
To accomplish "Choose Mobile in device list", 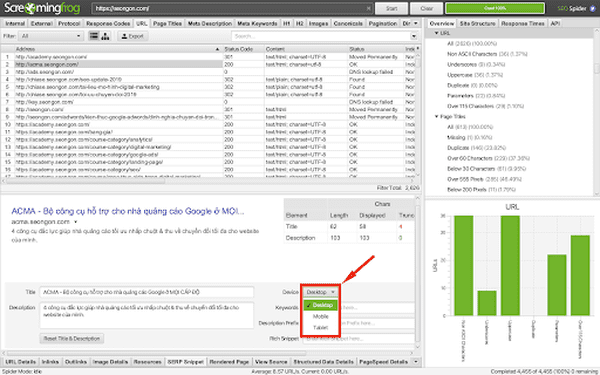I will 321,316.
